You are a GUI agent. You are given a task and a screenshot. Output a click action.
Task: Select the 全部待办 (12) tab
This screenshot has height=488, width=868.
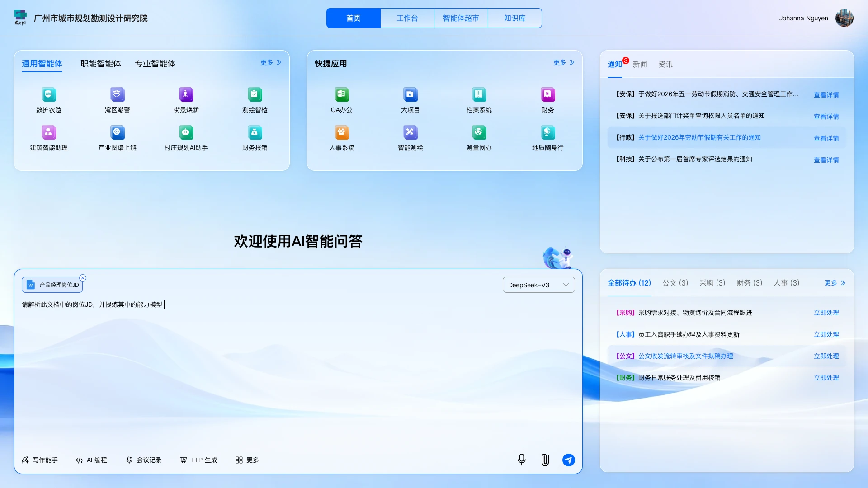tap(629, 283)
